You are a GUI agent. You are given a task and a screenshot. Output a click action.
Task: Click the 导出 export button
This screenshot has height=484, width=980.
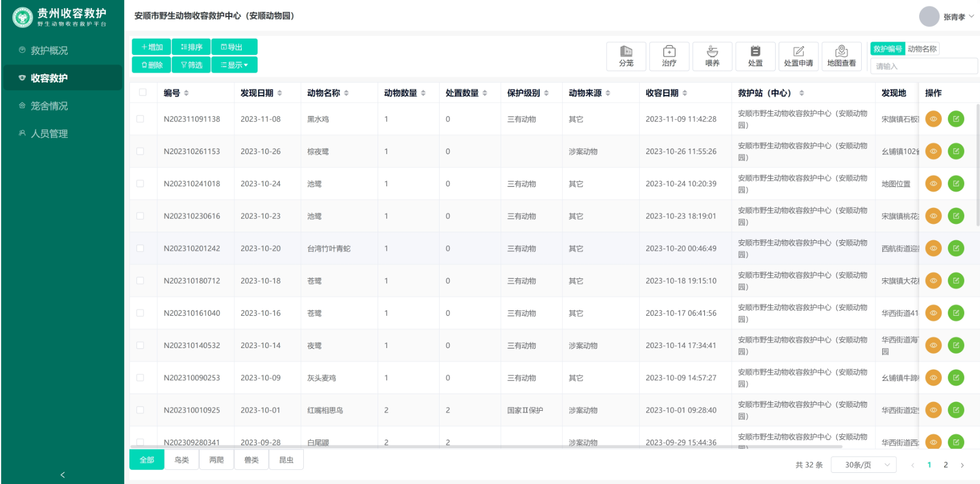[x=234, y=47]
